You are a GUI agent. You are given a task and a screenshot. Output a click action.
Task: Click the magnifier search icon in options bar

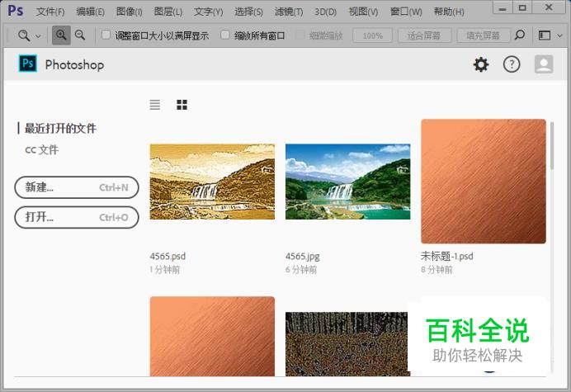[x=520, y=35]
